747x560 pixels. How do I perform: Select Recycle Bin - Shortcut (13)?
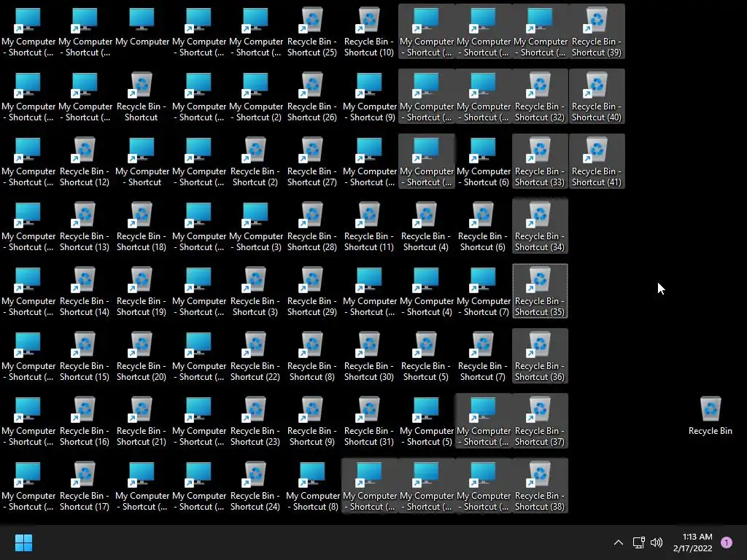[85, 227]
